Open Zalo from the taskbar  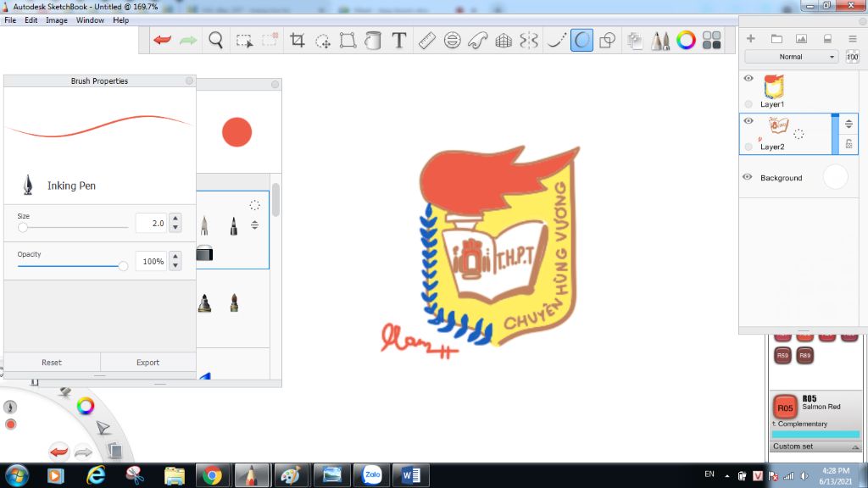tap(372, 475)
